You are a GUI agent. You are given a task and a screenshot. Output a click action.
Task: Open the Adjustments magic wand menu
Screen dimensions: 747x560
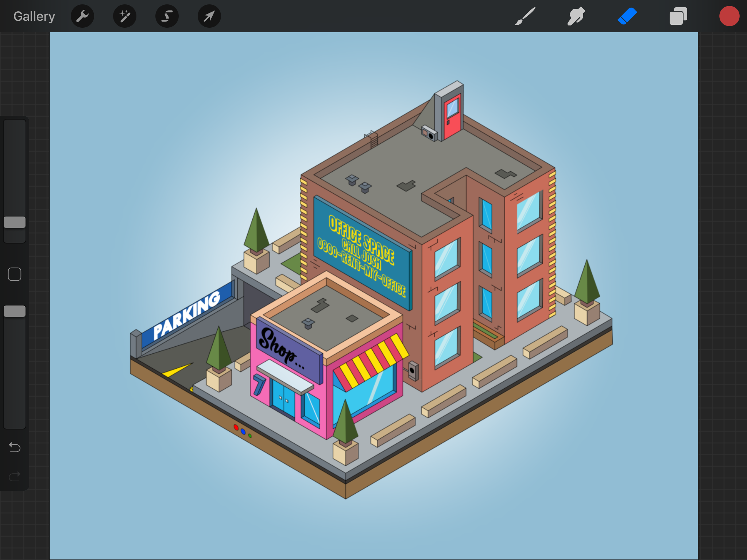pyautogui.click(x=125, y=16)
